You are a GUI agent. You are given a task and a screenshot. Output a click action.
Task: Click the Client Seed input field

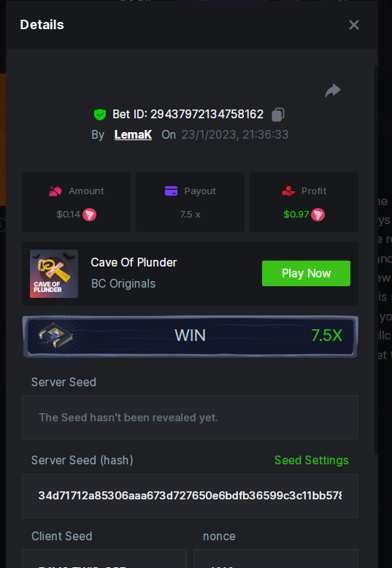104,559
